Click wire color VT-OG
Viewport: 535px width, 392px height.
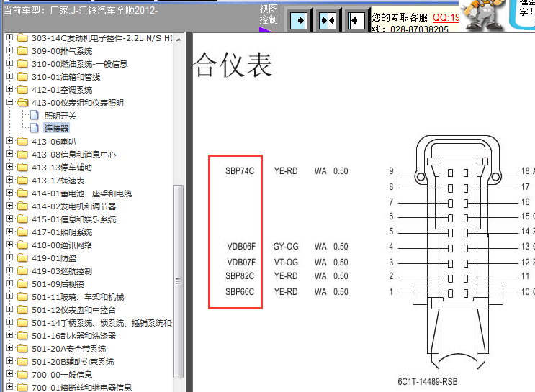[286, 262]
